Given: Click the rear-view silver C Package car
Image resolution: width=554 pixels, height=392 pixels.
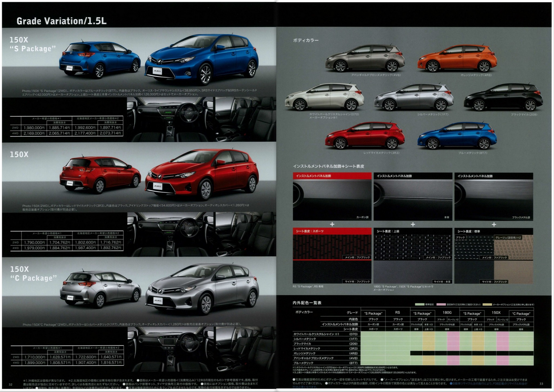Looking at the screenshot, I should [x=100, y=289].
